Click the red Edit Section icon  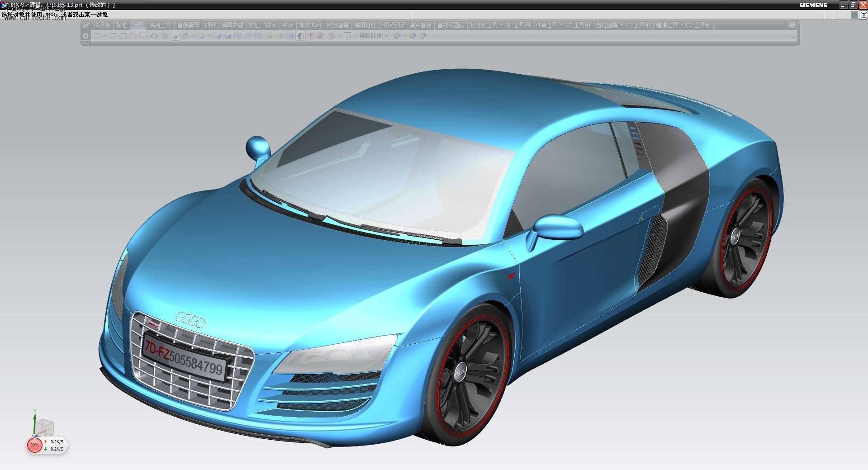(x=310, y=36)
